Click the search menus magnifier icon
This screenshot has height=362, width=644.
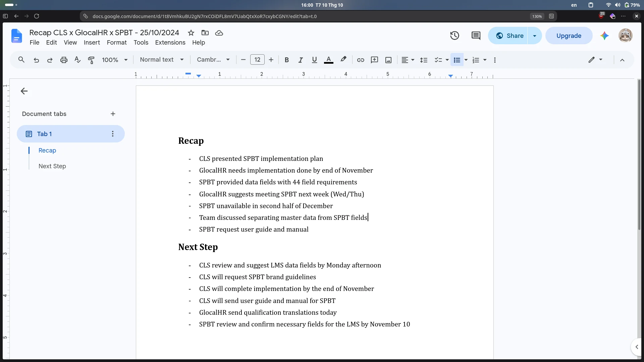[x=21, y=60]
